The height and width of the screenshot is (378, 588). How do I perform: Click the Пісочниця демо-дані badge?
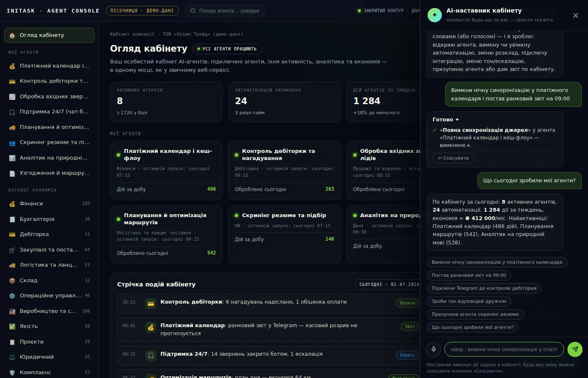coord(142,11)
